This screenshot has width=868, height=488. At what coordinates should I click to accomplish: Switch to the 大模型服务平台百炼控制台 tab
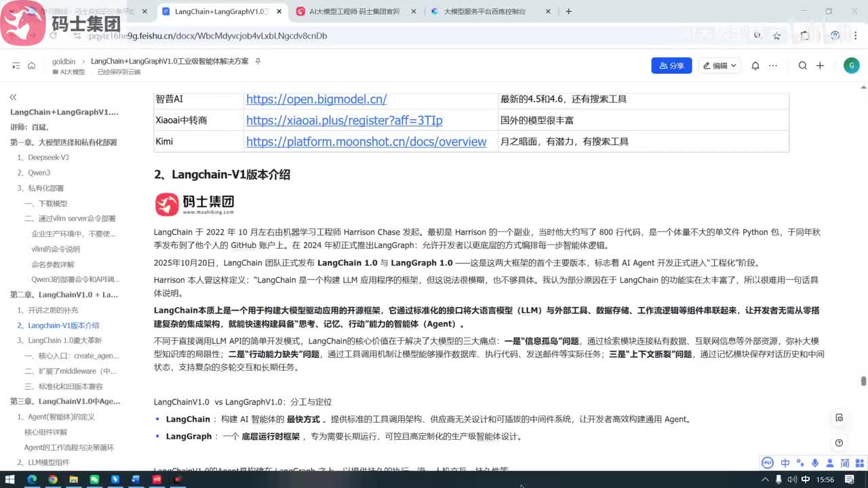pyautogui.click(x=490, y=12)
